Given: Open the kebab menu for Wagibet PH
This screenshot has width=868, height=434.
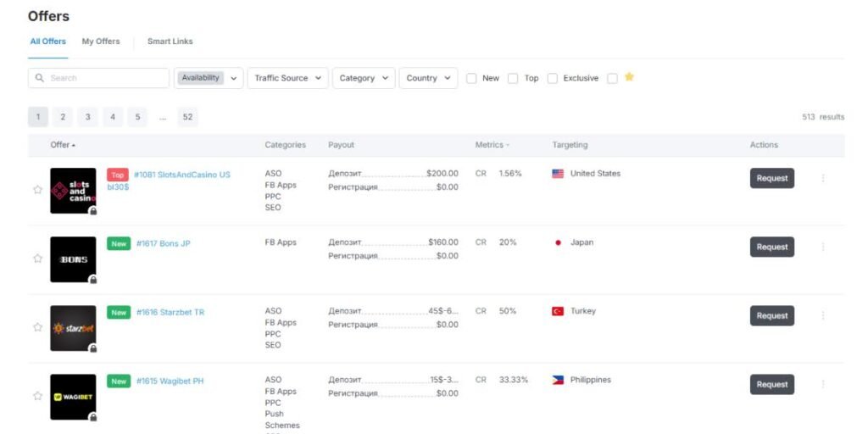Looking at the screenshot, I should coord(822,384).
